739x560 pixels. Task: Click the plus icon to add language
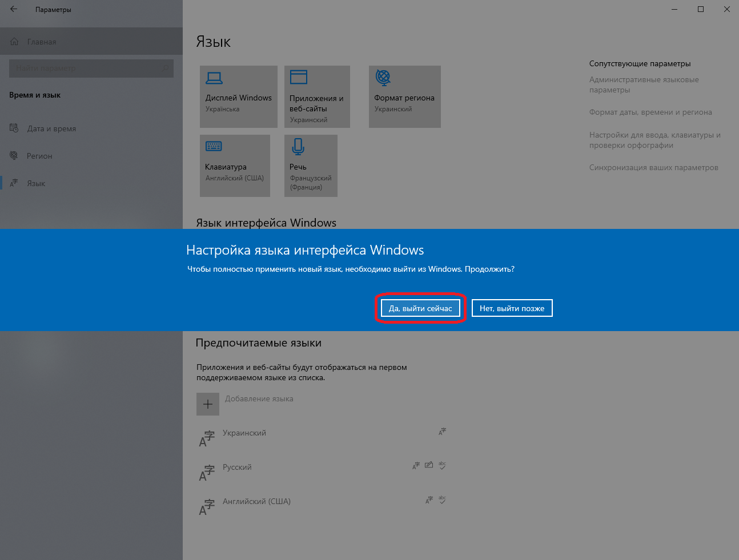click(208, 404)
